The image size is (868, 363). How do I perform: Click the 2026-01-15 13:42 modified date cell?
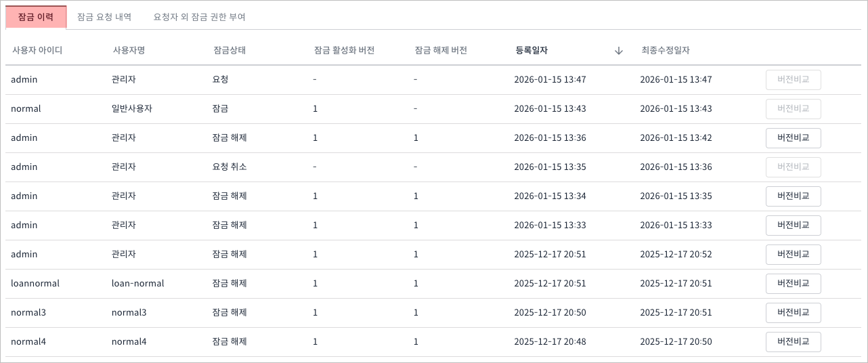(676, 137)
